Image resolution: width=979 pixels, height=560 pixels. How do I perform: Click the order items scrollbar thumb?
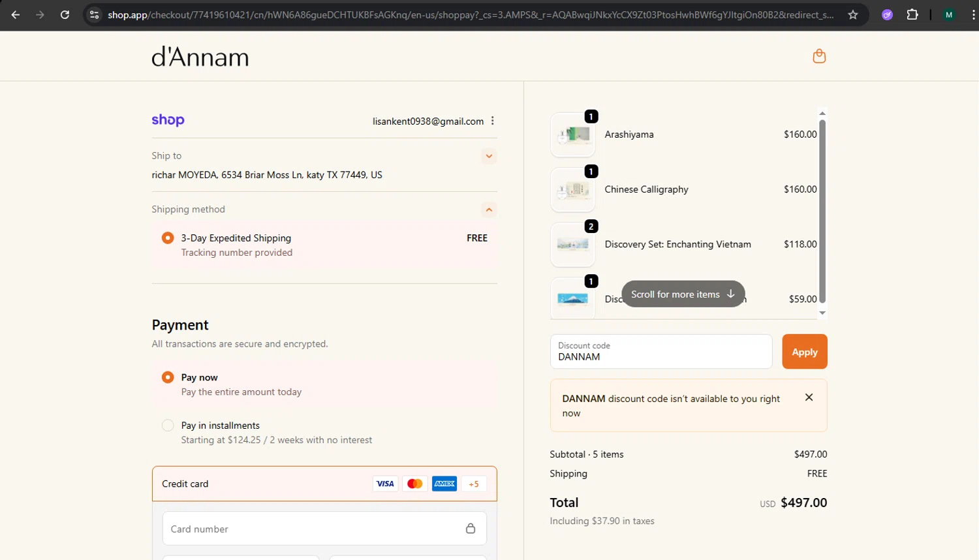tap(822, 211)
